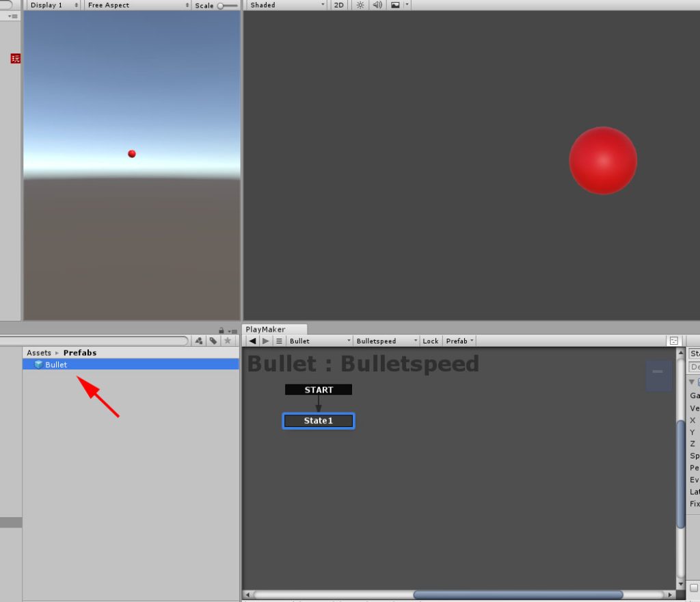Image resolution: width=700 pixels, height=602 pixels.
Task: Open the PlayMaker FSM hamburger menu
Action: [x=279, y=340]
